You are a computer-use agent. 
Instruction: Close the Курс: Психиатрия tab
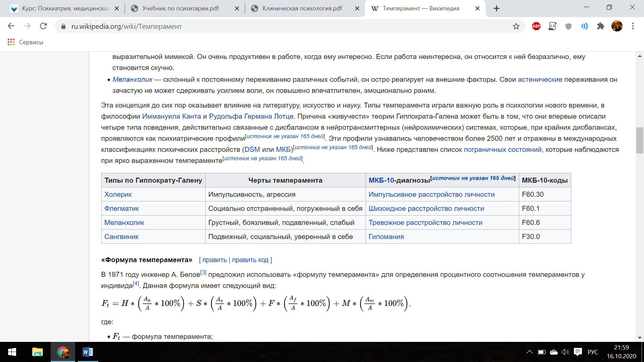coord(117,8)
